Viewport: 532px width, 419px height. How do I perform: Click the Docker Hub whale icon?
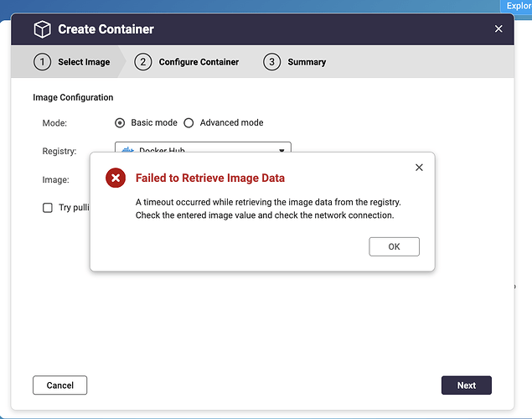pos(128,149)
